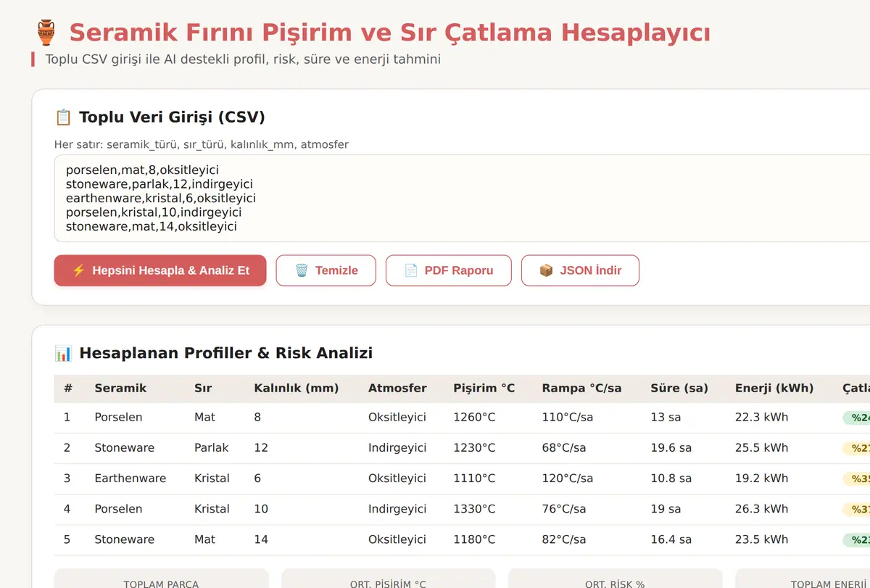Image resolution: width=870 pixels, height=588 pixels.
Task: Click the Parlak glaze cell in row 2
Action: (212, 448)
